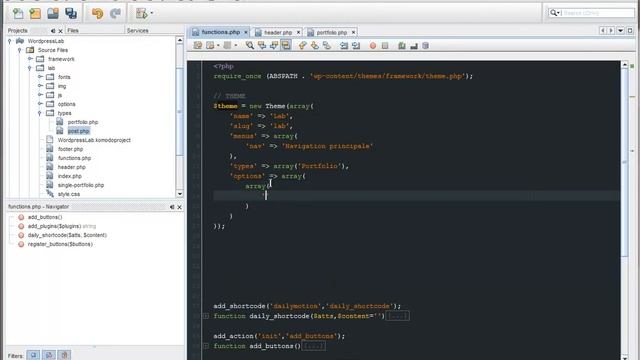This screenshot has height=360, width=640.
Task: Jump to register_buttons in Navigator
Action: (x=60, y=244)
